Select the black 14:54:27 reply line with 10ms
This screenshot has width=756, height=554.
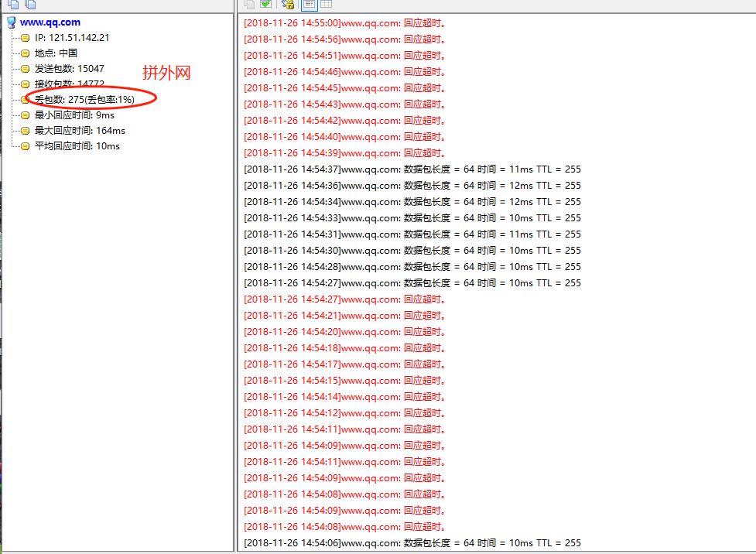click(x=412, y=283)
